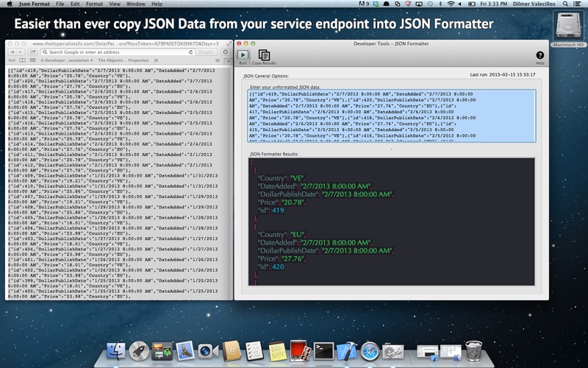The image size is (588, 368).
Task: Open the Json Format application menu
Action: (34, 4)
